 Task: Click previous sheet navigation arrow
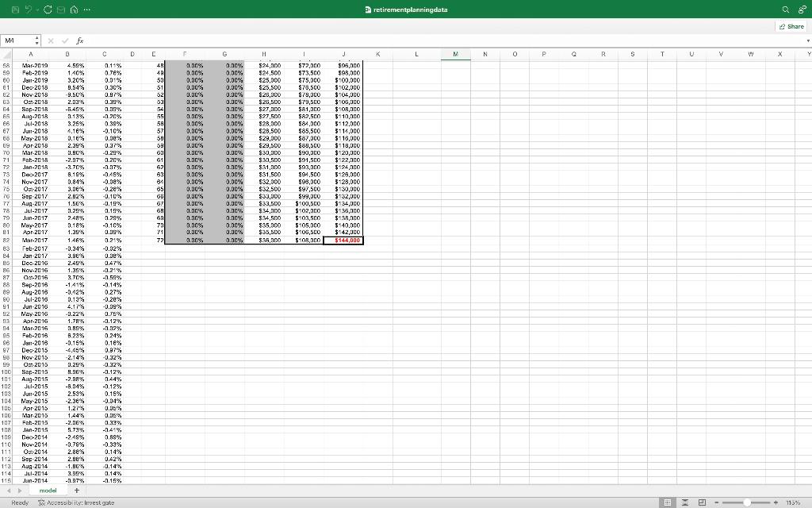click(x=9, y=491)
